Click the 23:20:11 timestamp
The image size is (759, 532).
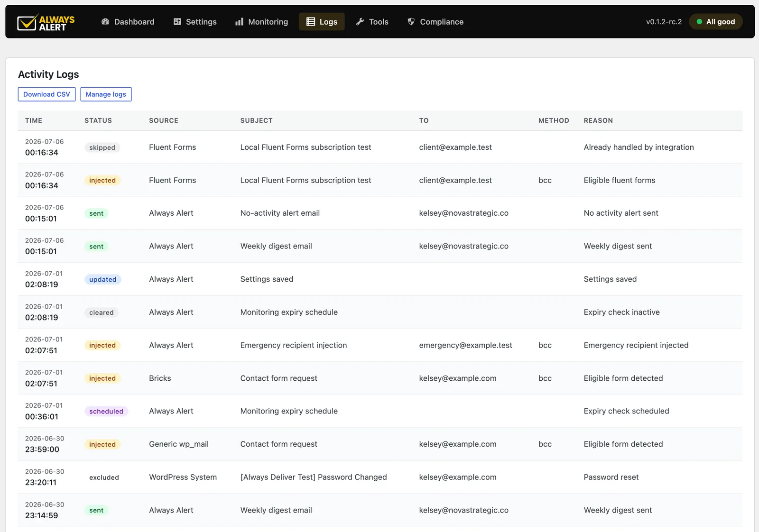[x=41, y=483]
